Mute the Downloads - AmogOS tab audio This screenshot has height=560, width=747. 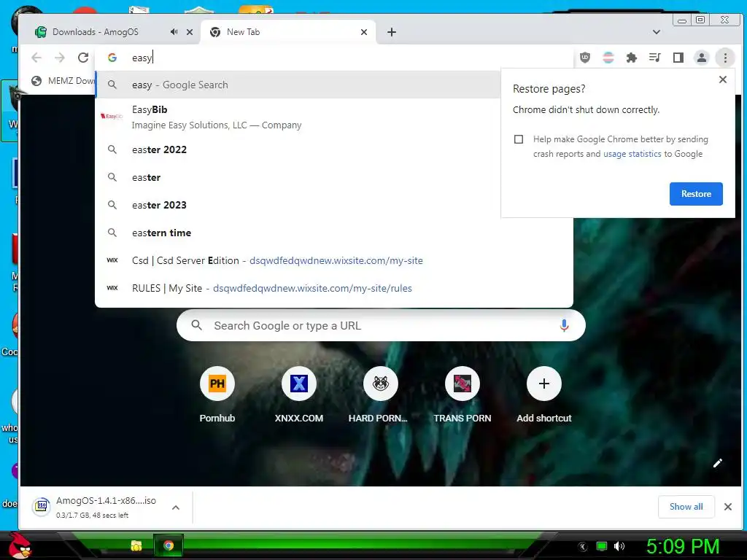[x=174, y=32]
